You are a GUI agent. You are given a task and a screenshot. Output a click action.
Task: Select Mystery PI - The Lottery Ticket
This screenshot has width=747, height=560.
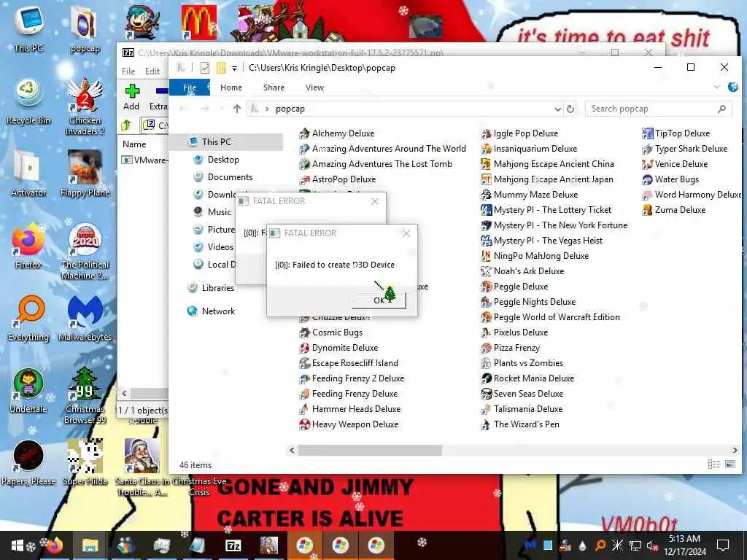coord(546,210)
